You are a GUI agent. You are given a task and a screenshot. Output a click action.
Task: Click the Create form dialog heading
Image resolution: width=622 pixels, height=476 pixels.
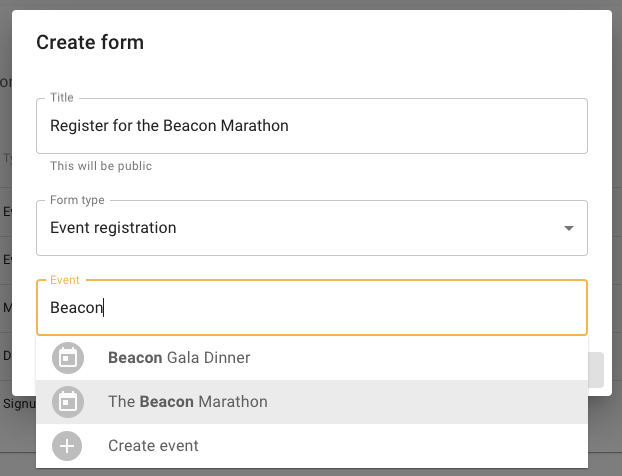click(90, 42)
